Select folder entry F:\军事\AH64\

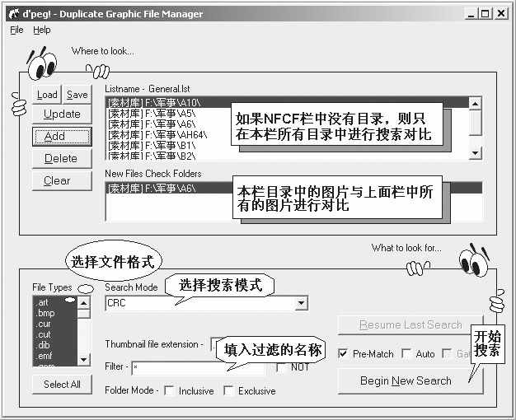288,134
